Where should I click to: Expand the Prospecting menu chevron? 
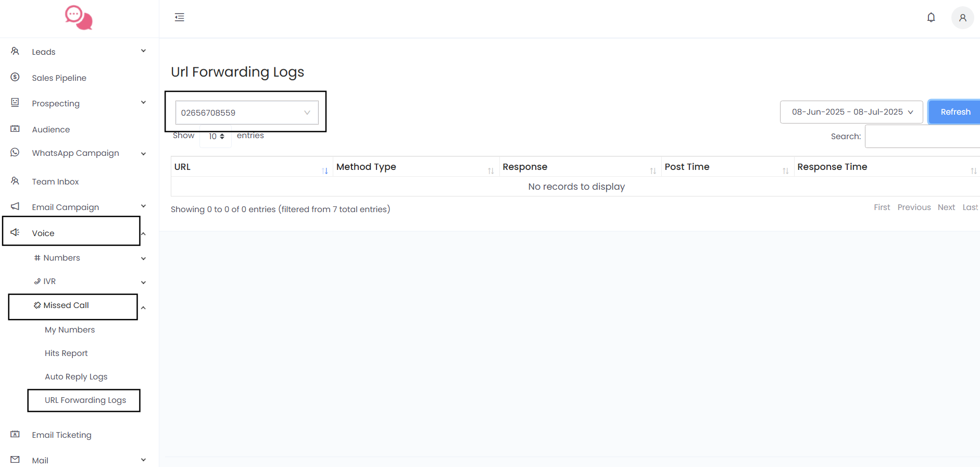143,103
